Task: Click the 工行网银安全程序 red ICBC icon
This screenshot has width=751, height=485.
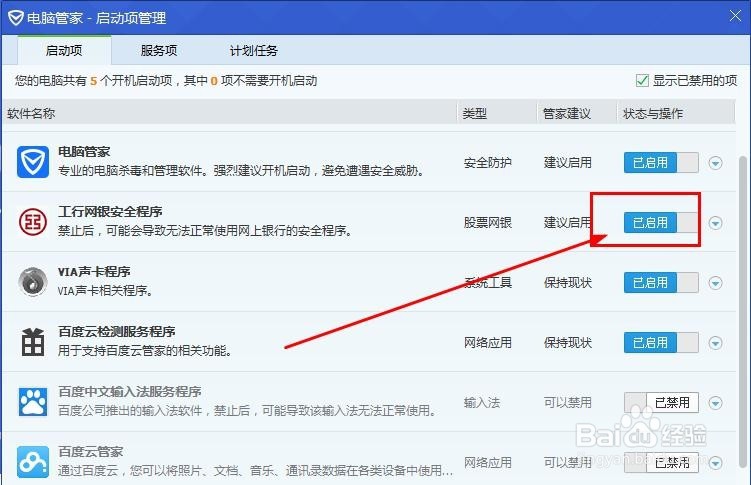Action: [x=33, y=222]
